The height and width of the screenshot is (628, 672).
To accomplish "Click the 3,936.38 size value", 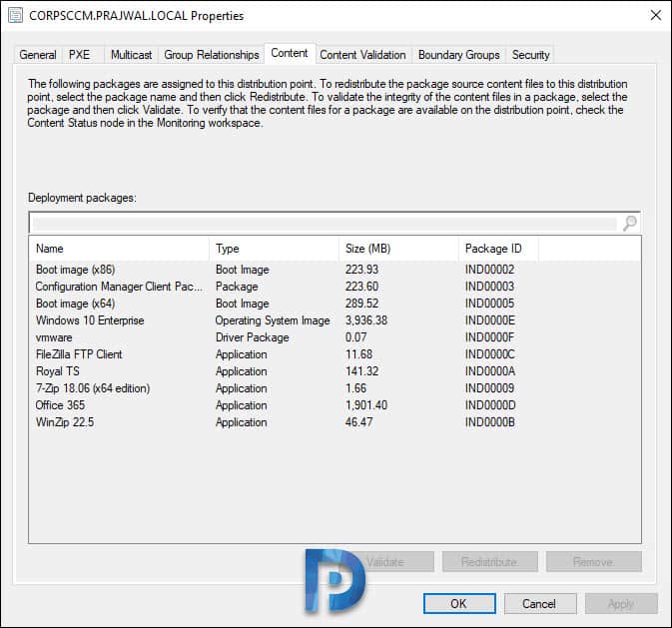I will point(366,320).
